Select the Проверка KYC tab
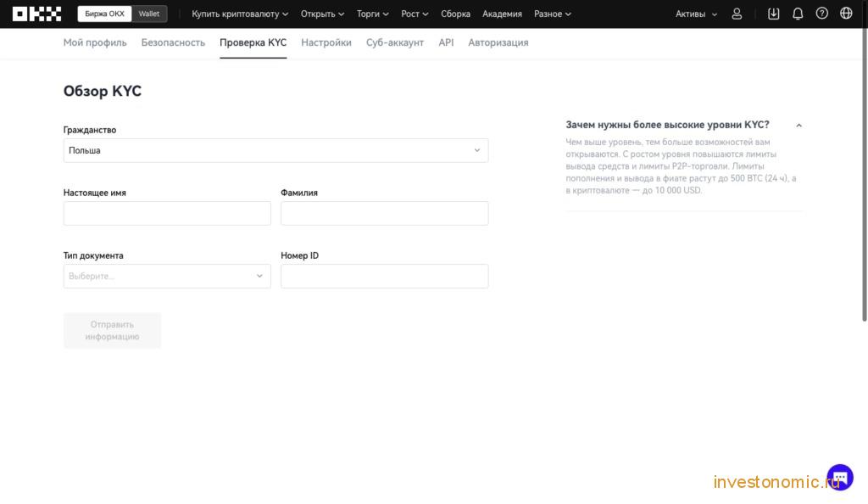Screen dimensions: 868x504 point(253,42)
